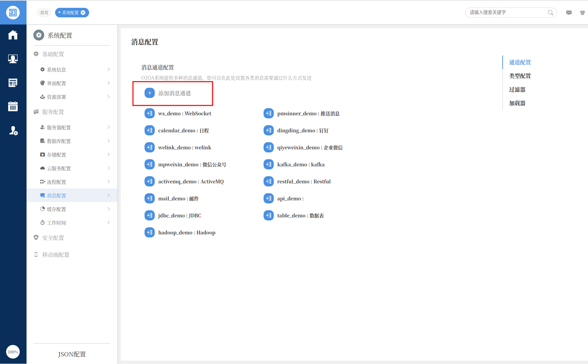Switch to the 首页 tab
The height and width of the screenshot is (364, 588).
[44, 13]
